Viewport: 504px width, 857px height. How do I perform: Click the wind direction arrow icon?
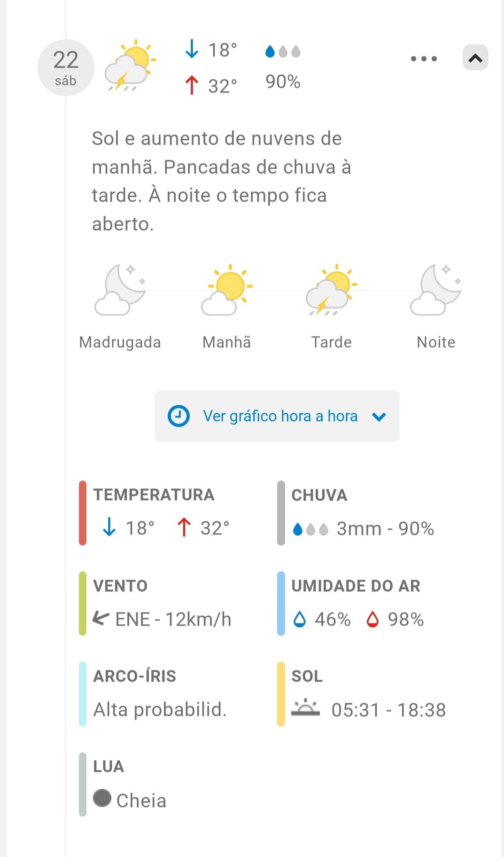(x=101, y=618)
